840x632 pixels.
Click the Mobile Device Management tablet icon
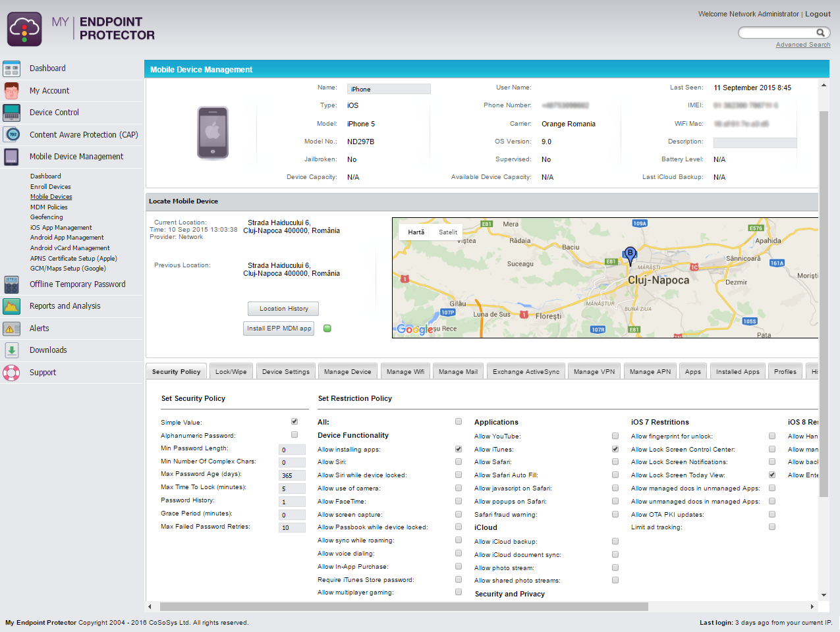12,157
